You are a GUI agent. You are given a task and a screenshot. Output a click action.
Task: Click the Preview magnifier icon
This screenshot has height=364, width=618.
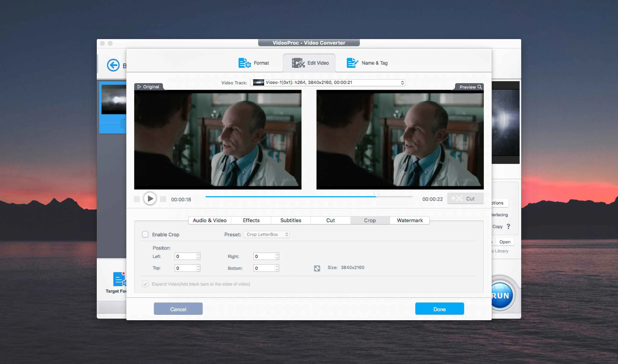point(480,87)
